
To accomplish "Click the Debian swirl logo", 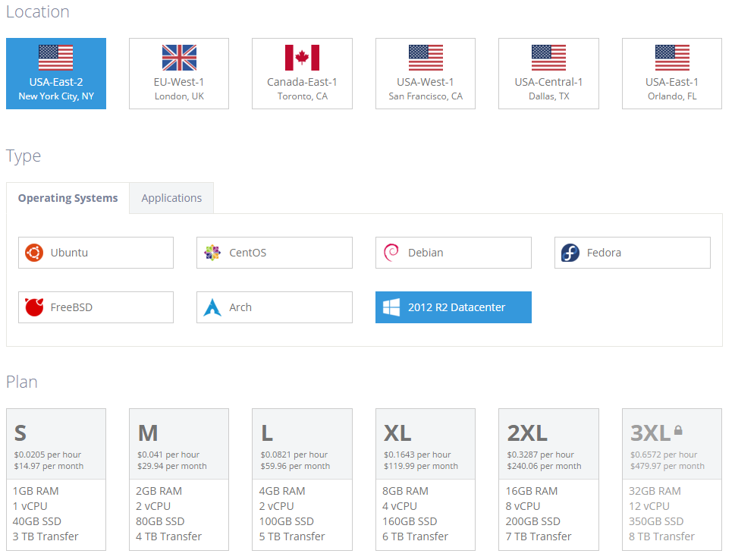I will pyautogui.click(x=391, y=253).
